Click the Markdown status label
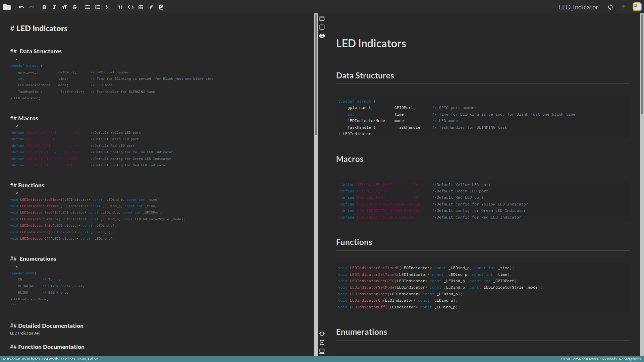 pyautogui.click(x=11, y=359)
